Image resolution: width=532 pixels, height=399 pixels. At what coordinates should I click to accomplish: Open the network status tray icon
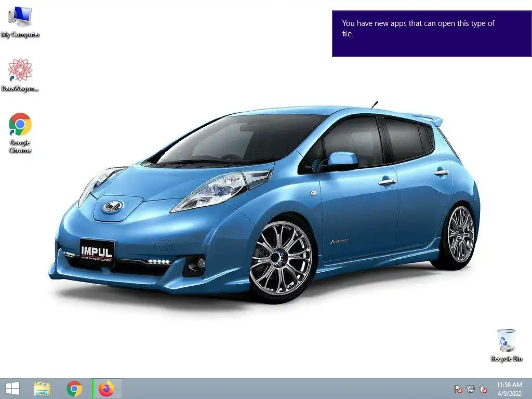point(471,389)
